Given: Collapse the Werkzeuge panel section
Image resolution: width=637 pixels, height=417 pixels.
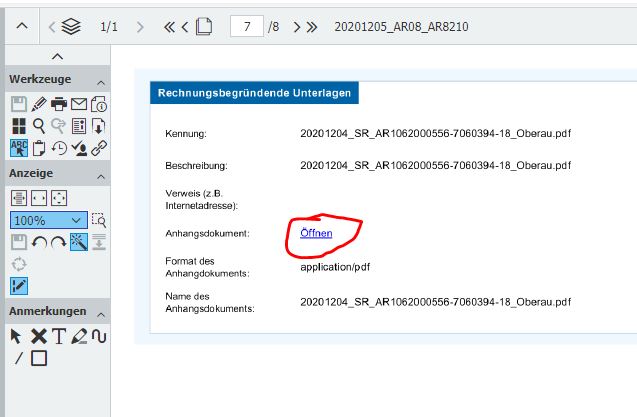Looking at the screenshot, I should 101,80.
